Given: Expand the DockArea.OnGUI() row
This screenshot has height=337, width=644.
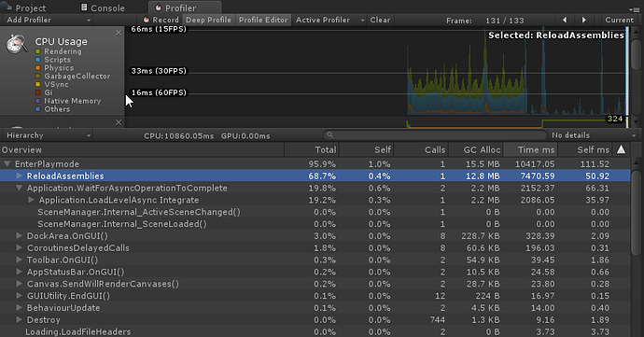Looking at the screenshot, I should tap(19, 235).
